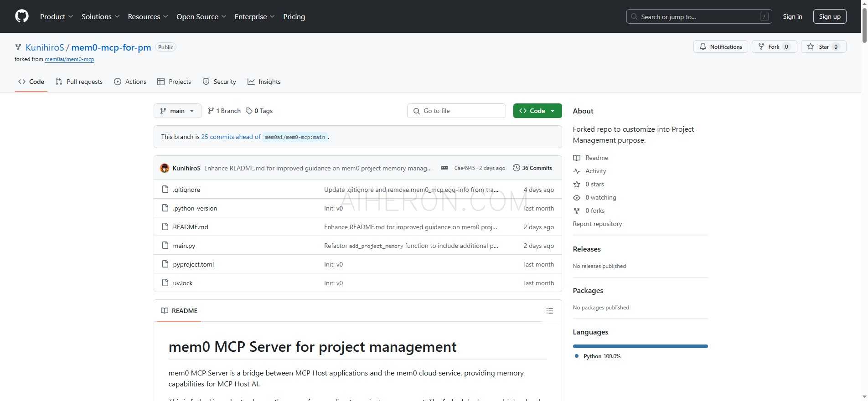
Task: Click the branch icon next to 1 Branch
Action: point(211,111)
